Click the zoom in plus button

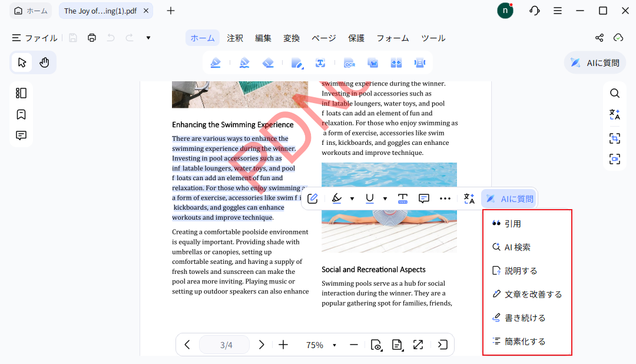pos(283,345)
